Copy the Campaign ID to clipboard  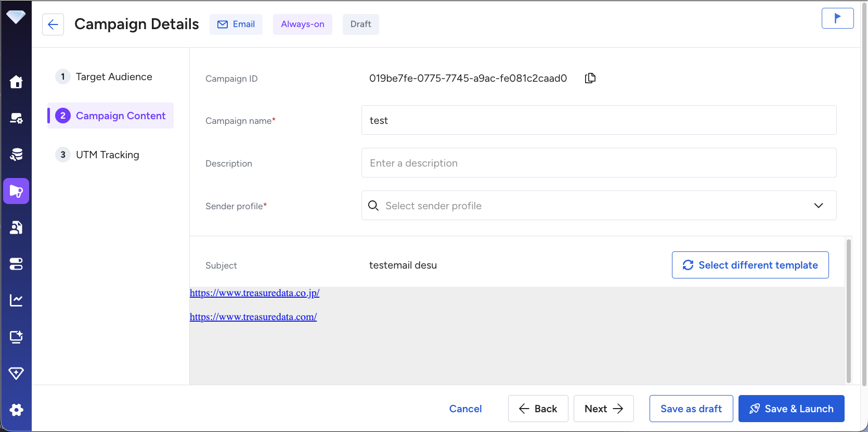tap(590, 78)
